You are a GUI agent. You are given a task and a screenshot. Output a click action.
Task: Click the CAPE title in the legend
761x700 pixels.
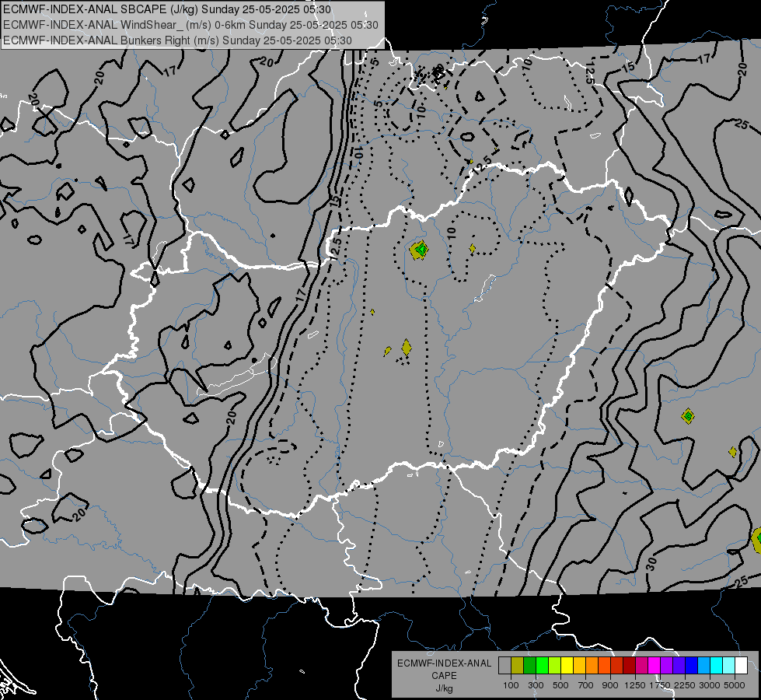click(444, 676)
